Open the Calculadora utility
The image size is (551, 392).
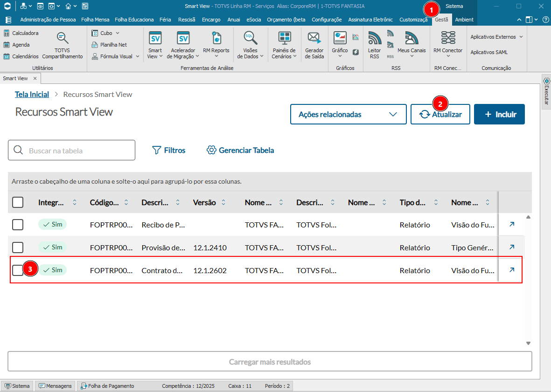coord(21,33)
